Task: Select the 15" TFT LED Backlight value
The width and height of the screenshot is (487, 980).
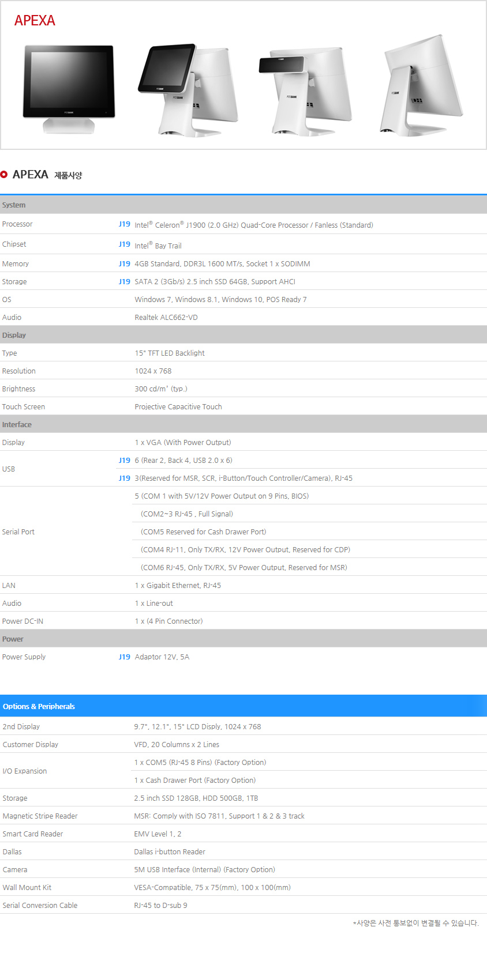Action: point(170,353)
